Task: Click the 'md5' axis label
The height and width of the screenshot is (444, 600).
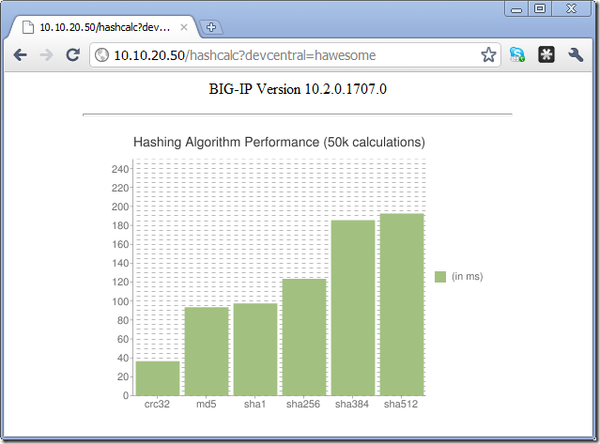Action: (206, 404)
